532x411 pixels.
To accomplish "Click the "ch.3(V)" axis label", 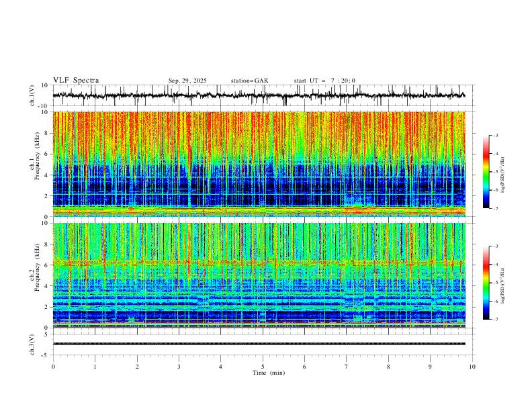I will 32,345.
